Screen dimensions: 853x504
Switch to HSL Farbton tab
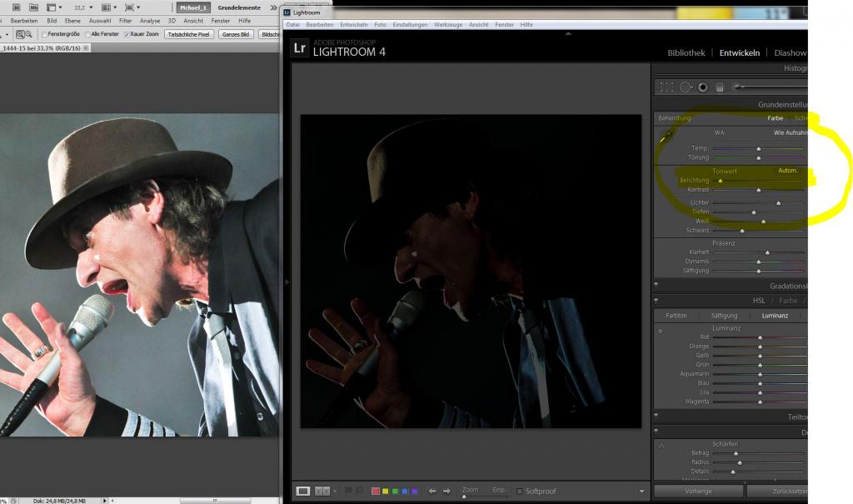(x=676, y=316)
